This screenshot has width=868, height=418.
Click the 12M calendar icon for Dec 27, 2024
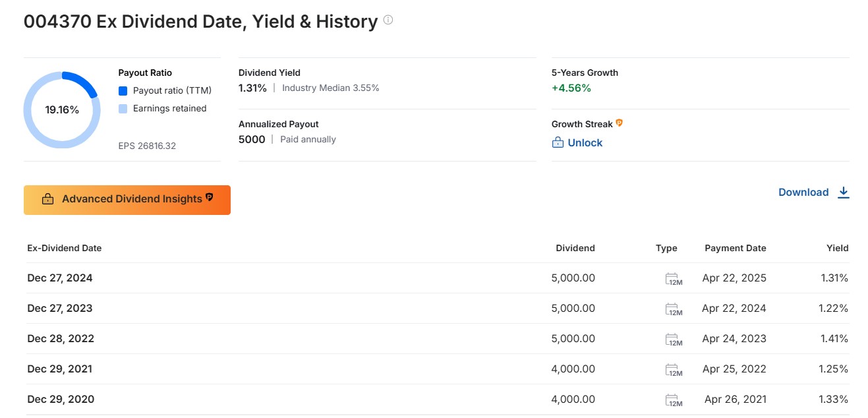(x=674, y=278)
